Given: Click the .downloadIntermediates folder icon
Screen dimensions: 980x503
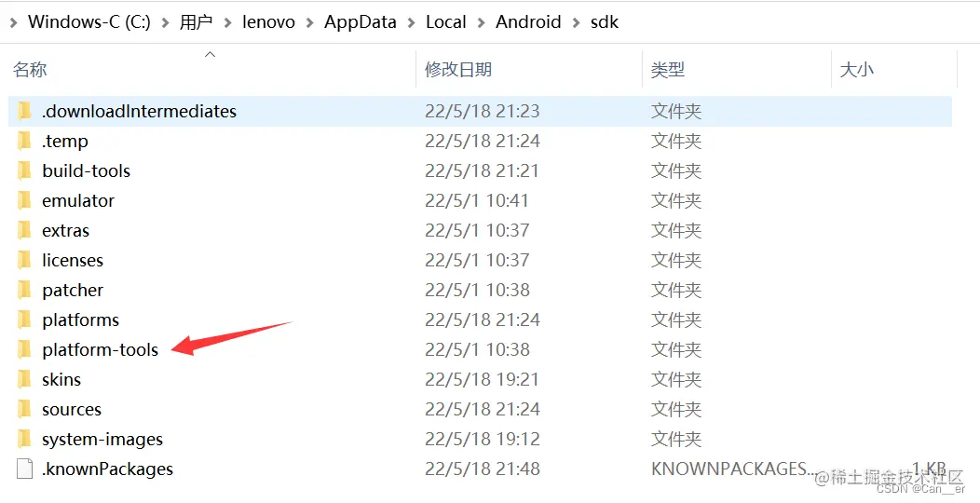Looking at the screenshot, I should click(24, 111).
